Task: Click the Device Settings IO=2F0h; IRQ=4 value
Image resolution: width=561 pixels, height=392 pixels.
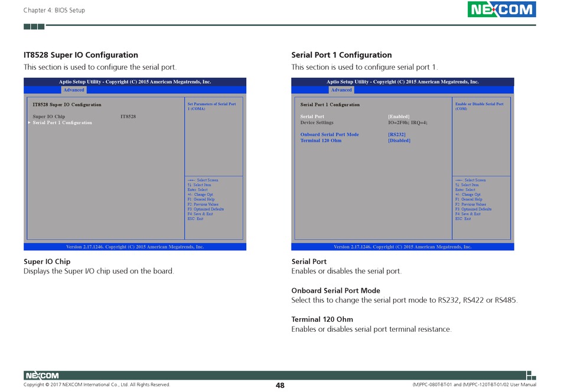Action: (x=407, y=123)
